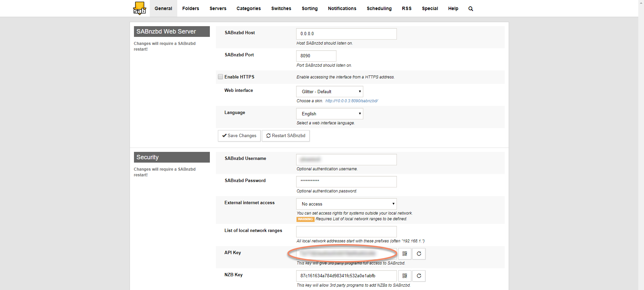
Task: Open the Categories tab
Action: click(249, 8)
